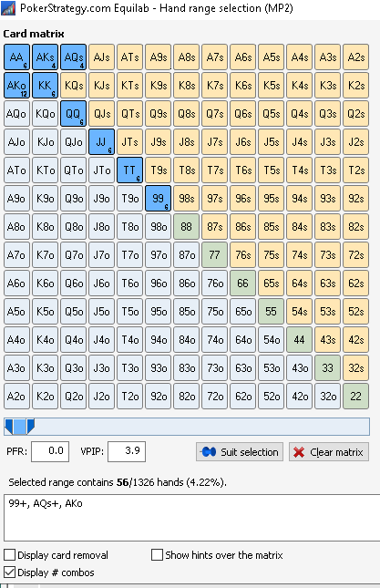Uncheck Display # combos checkbox
Viewport: 380px width, 588px height.
coord(9,573)
